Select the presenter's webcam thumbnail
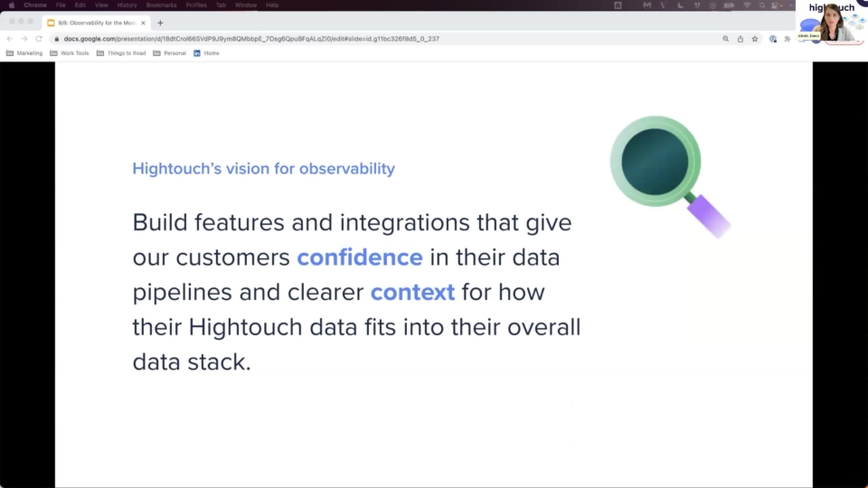The height and width of the screenshot is (488, 868). tap(832, 22)
